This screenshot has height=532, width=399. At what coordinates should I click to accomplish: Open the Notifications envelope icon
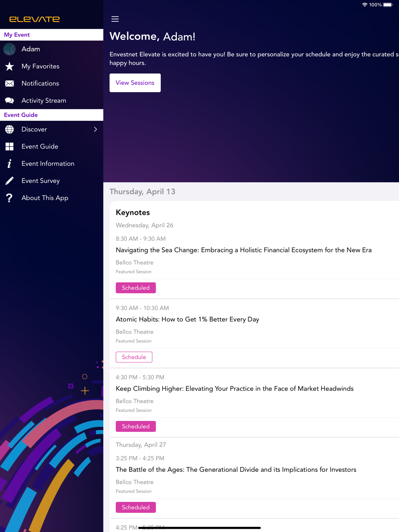pos(10,83)
